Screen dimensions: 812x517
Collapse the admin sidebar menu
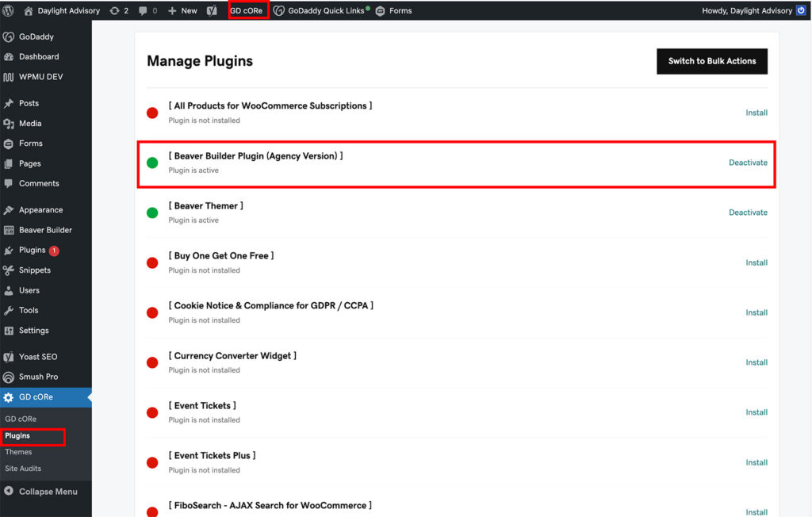pos(46,491)
